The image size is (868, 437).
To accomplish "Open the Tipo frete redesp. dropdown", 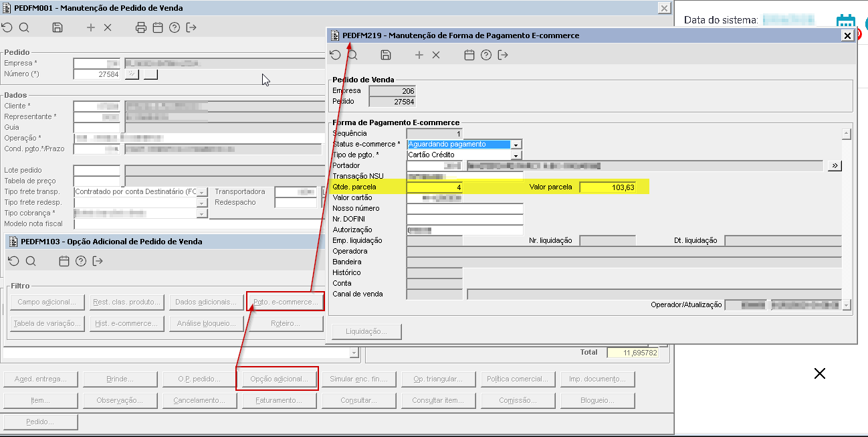I will click(203, 202).
